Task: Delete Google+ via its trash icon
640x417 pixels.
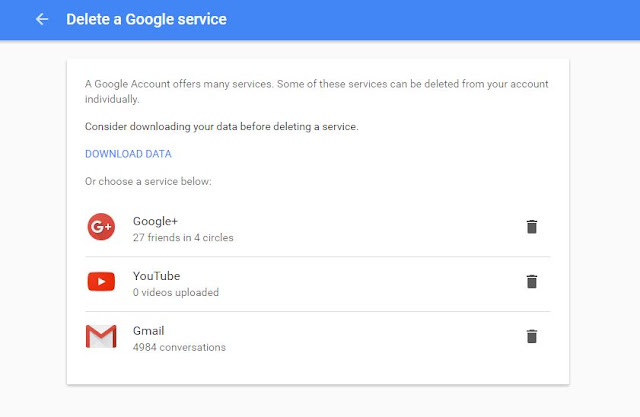Action: point(531,226)
